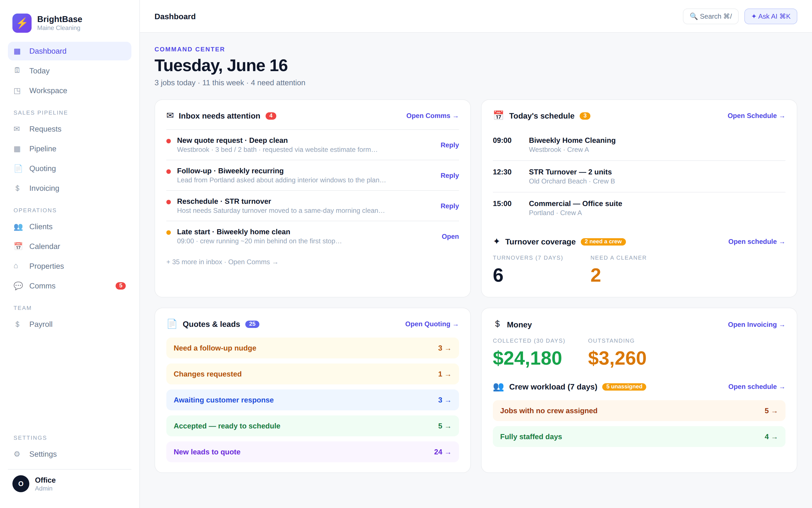Open Invoicing from the sidebar
Image resolution: width=812 pixels, height=508 pixels.
[x=69, y=188]
